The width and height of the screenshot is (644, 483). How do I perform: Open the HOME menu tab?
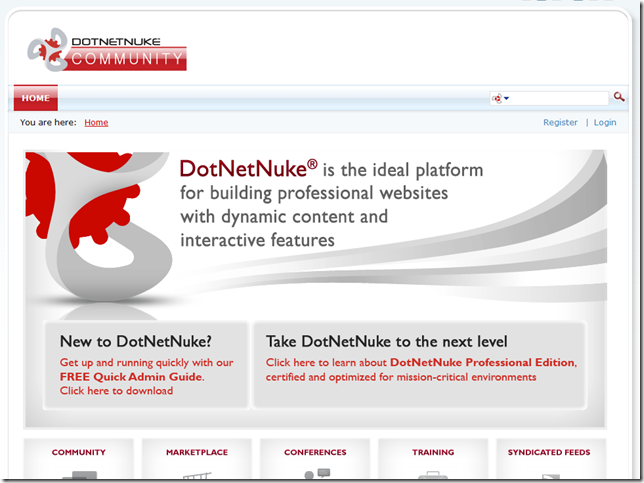pos(36,98)
